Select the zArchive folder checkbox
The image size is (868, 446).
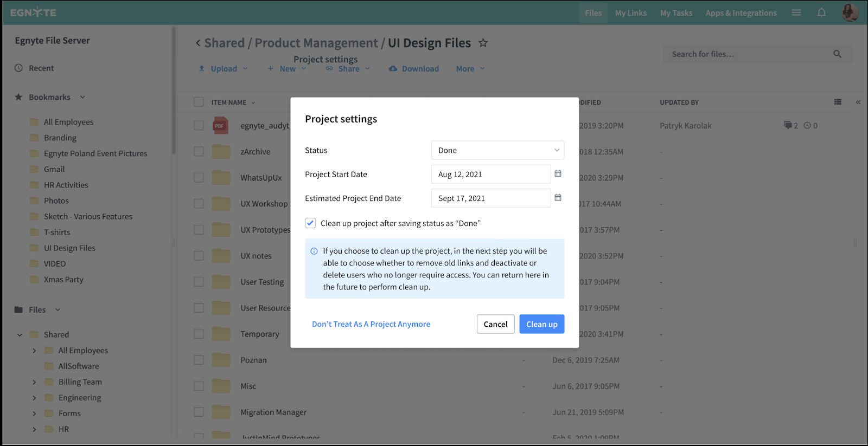[199, 152]
